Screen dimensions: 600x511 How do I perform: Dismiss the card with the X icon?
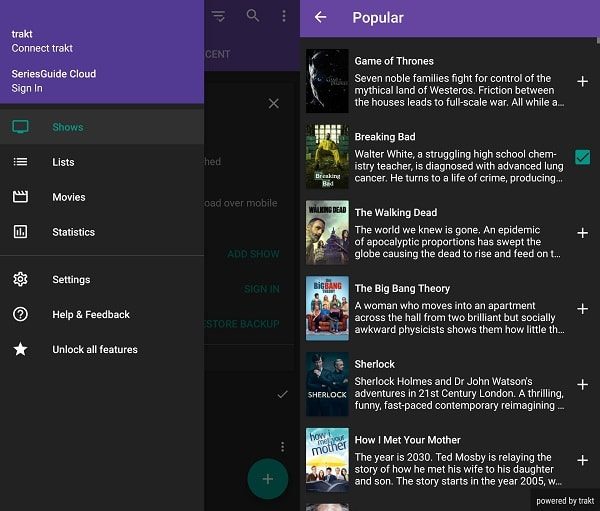point(274,103)
